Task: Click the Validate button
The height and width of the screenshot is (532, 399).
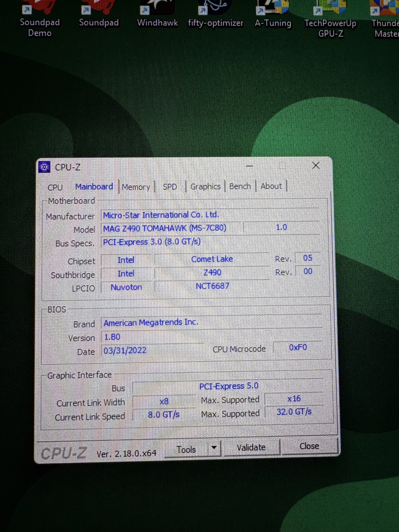Action: [x=251, y=447]
